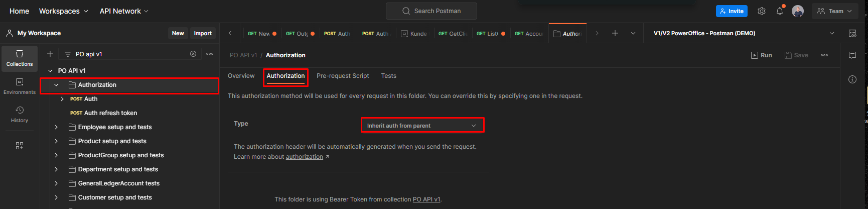Open the info icon on right panel

click(852, 79)
